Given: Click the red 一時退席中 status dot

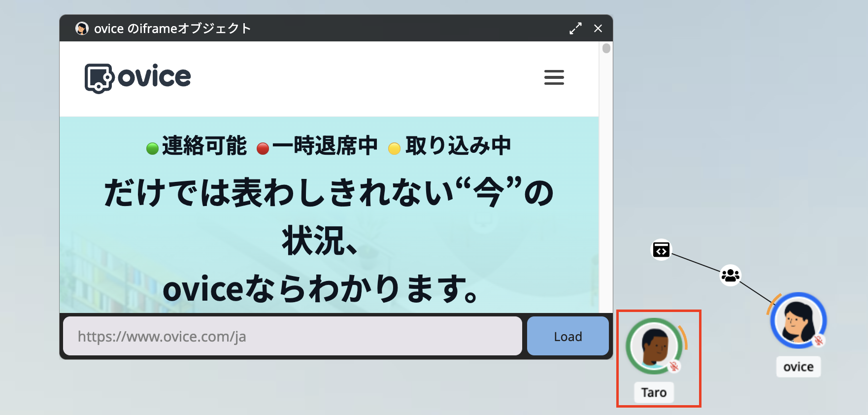Looking at the screenshot, I should click(x=263, y=148).
